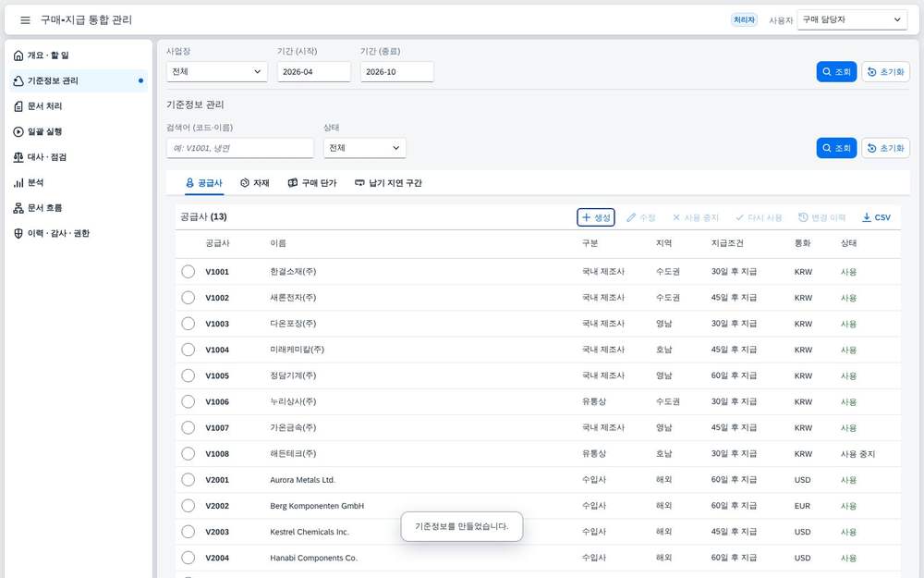Select radio button for supplier V1004

point(188,350)
